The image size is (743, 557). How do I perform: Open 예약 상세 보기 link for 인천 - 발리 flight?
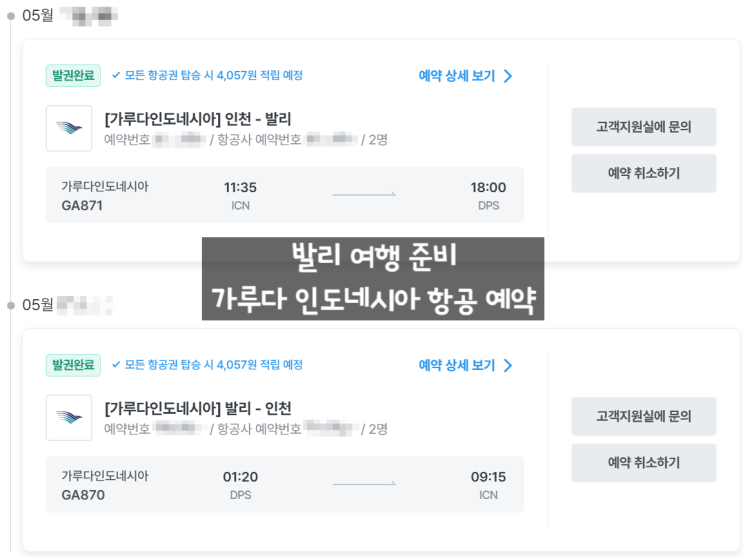[x=457, y=76]
